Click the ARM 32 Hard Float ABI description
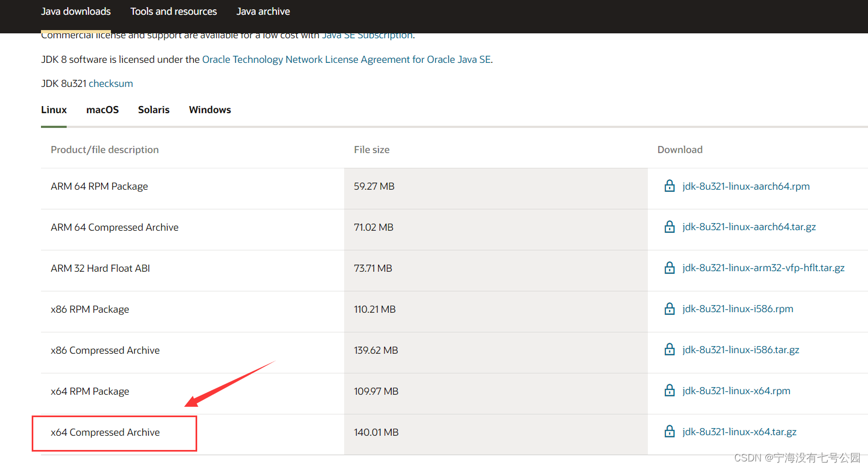Image resolution: width=868 pixels, height=468 pixels. tap(101, 268)
